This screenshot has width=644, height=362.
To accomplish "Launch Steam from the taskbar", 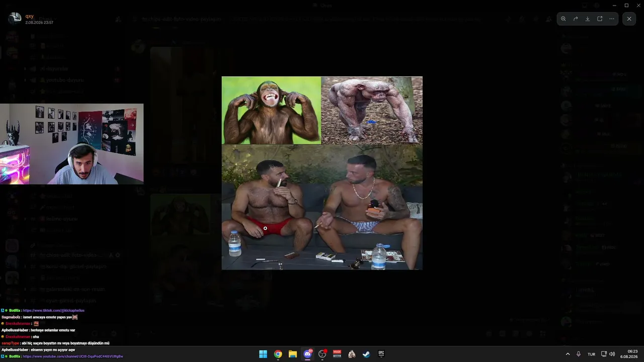I will pyautogui.click(x=367, y=354).
